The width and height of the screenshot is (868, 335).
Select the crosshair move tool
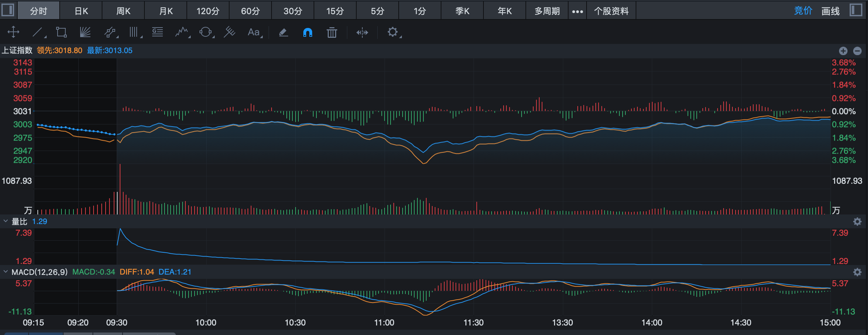[13, 32]
